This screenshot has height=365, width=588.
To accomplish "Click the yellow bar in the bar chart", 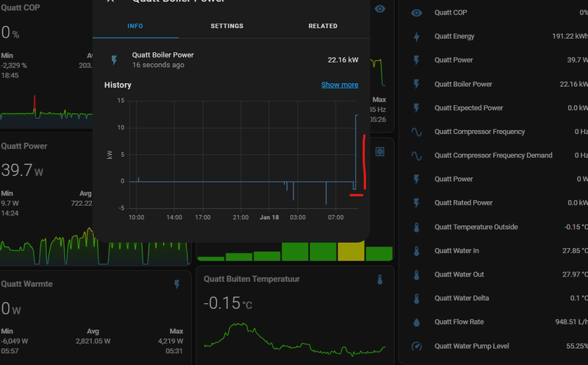I will pyautogui.click(x=351, y=251).
